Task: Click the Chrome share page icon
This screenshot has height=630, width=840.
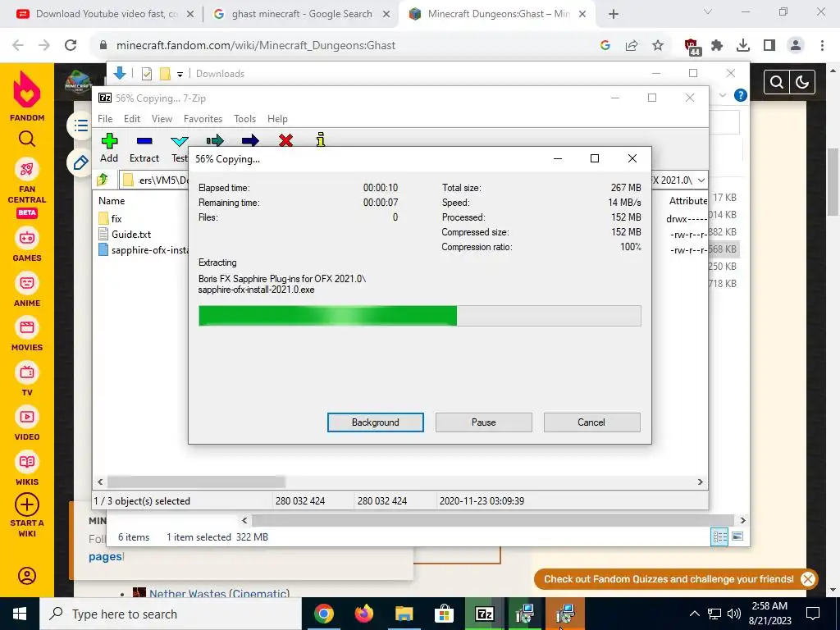Action: [632, 46]
